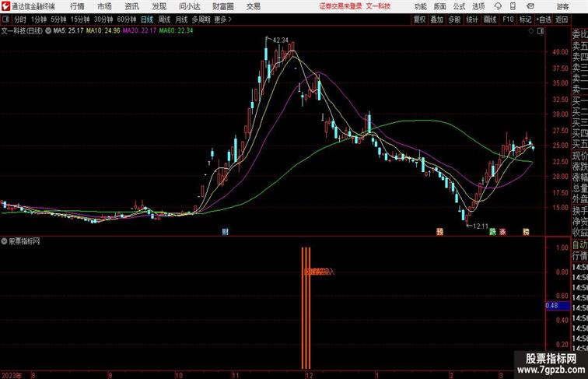Switch to the 分时 period tab
The image size is (588, 379).
coord(20,19)
